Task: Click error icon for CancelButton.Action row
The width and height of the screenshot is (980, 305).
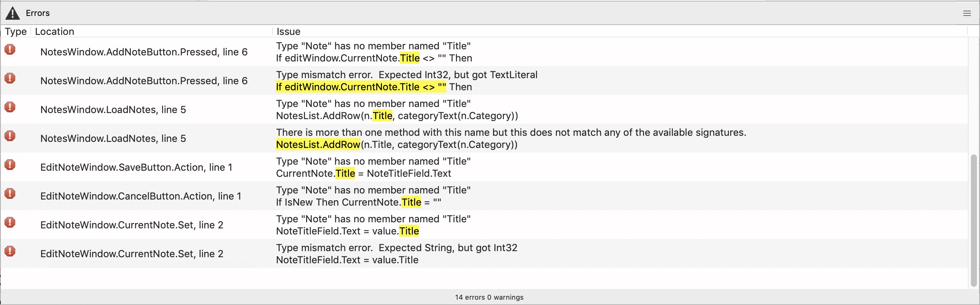Action: point(10,194)
